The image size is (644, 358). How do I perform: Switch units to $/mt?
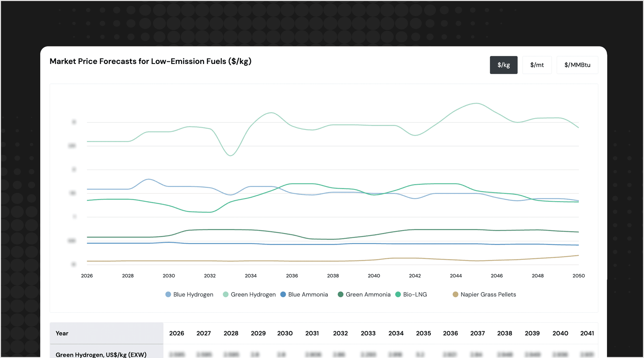[537, 65]
